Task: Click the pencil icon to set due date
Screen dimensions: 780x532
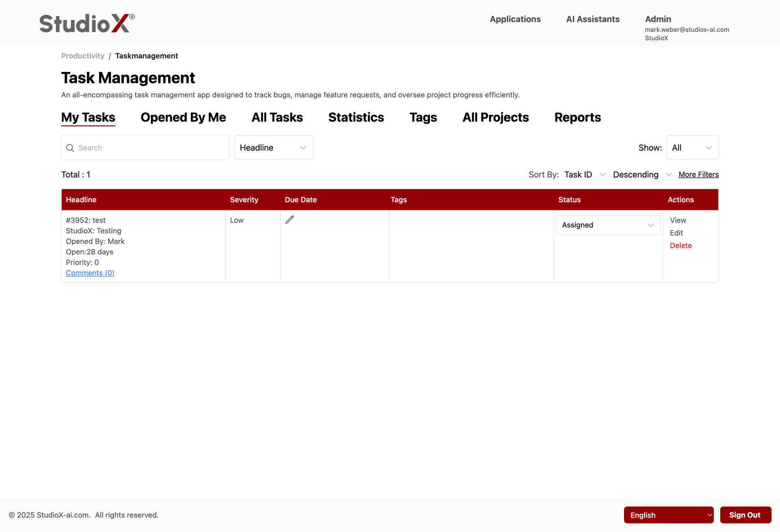Action: [x=289, y=219]
